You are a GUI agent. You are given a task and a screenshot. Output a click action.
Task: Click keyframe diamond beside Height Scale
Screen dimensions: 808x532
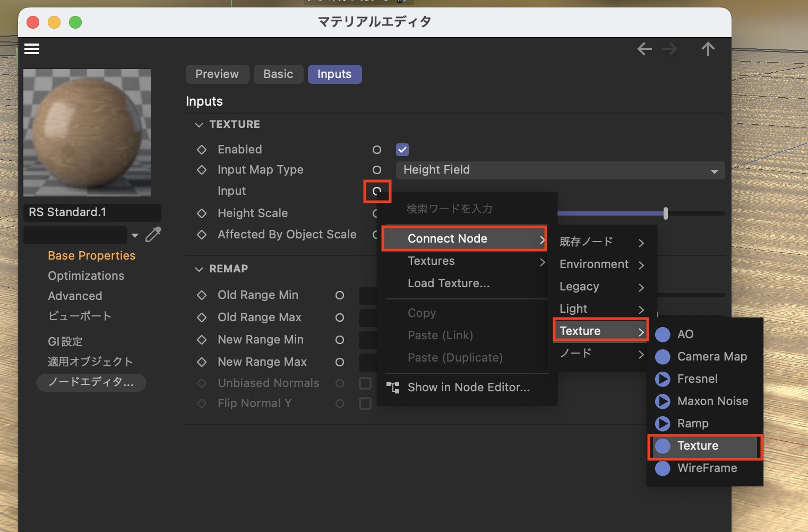click(x=202, y=213)
